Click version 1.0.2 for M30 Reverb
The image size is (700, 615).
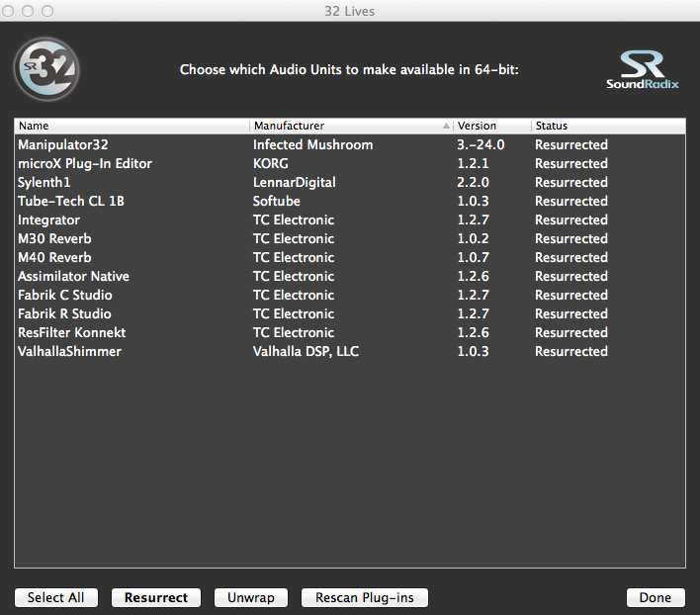[x=473, y=238]
